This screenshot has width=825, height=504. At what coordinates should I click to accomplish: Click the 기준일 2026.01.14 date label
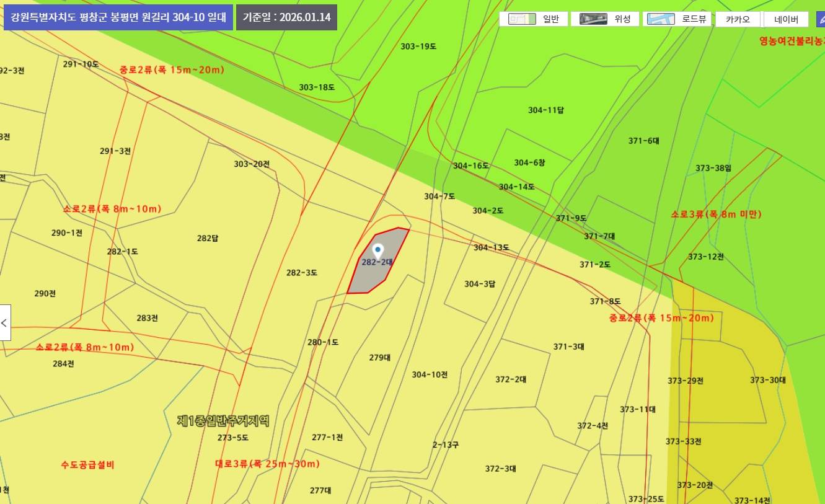(286, 17)
